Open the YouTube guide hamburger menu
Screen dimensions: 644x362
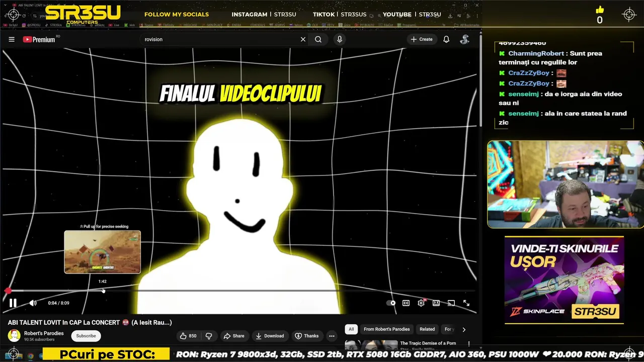coord(12,39)
